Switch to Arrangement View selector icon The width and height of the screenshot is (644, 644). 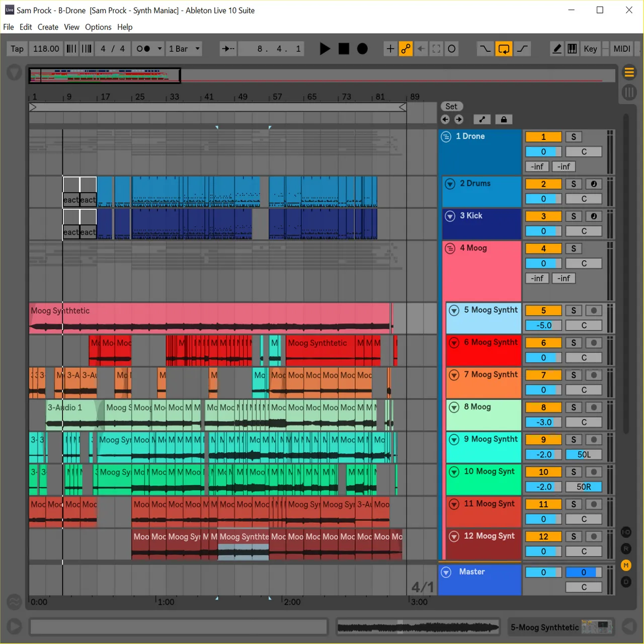[x=629, y=72]
